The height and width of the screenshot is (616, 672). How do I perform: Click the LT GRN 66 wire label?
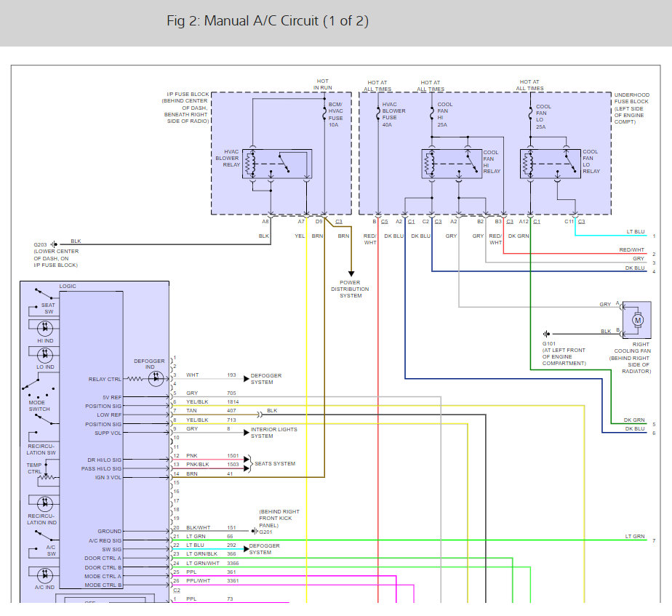click(x=209, y=536)
